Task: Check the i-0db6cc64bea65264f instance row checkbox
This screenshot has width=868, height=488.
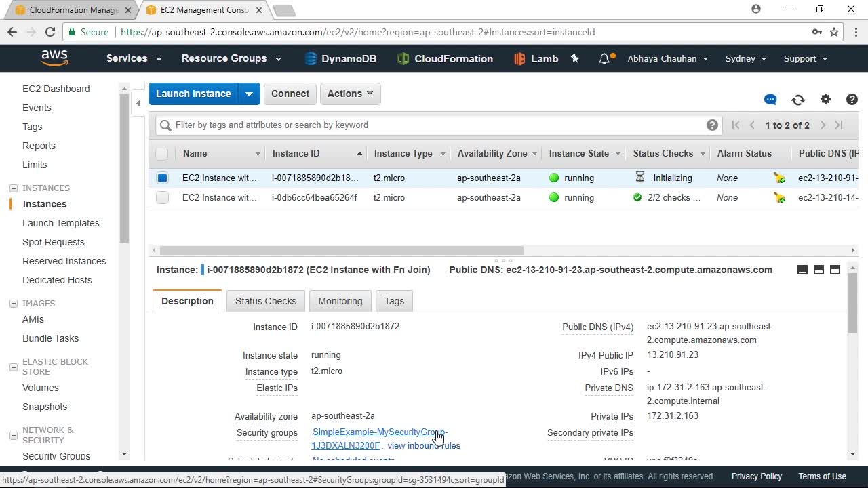Action: point(162,198)
